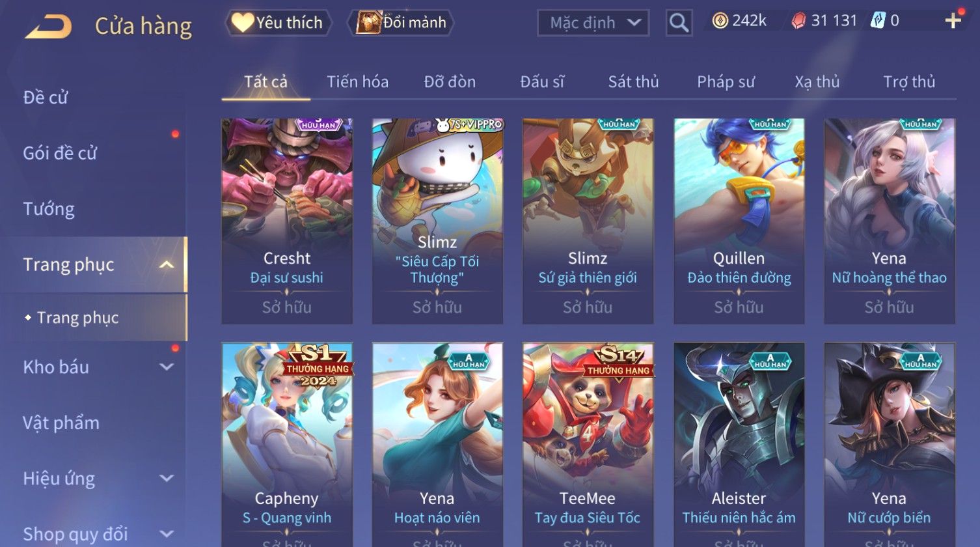Open Yêu thích favorites with heart icon

279,23
